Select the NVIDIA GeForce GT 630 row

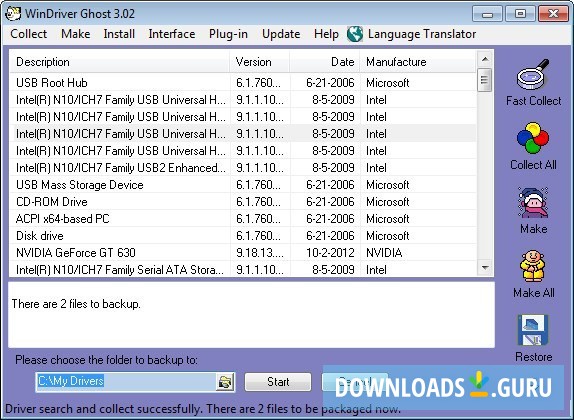point(243,253)
